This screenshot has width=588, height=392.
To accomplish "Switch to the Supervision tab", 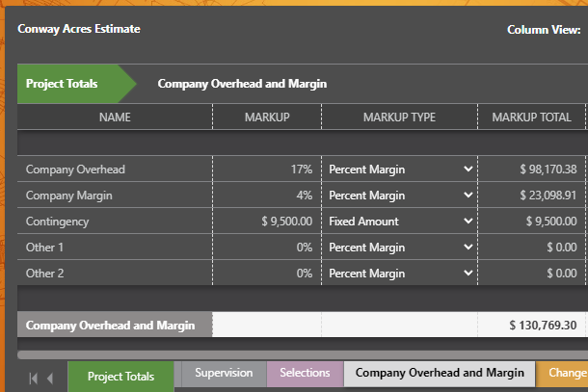I will (224, 373).
